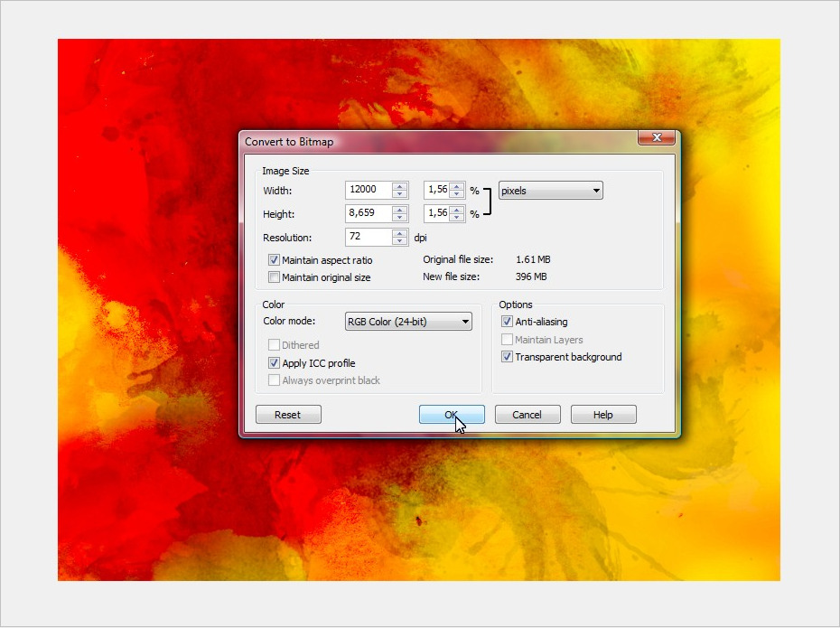Open the pixels units dropdown

point(550,191)
